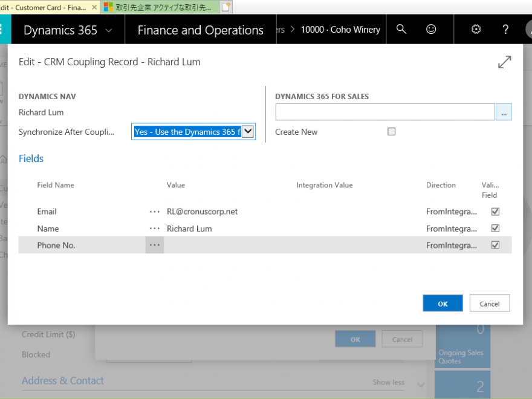
Task: Click 10000 · Coho Winery breadcrumb
Action: [340, 30]
